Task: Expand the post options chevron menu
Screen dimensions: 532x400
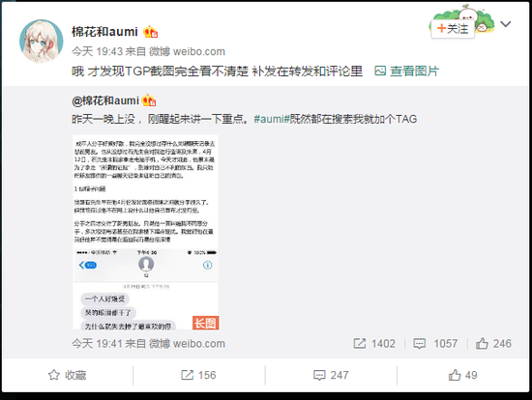Action: click(x=506, y=24)
